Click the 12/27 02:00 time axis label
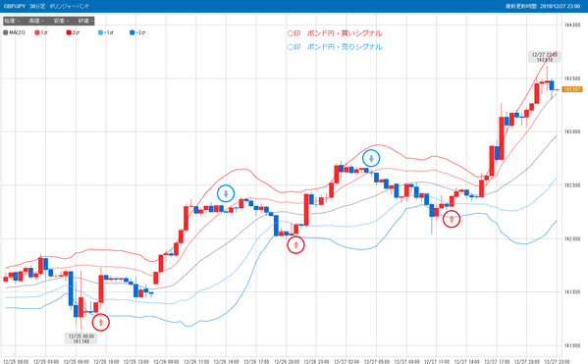Image resolution: width=588 pixels, height=364 pixels. [347, 361]
